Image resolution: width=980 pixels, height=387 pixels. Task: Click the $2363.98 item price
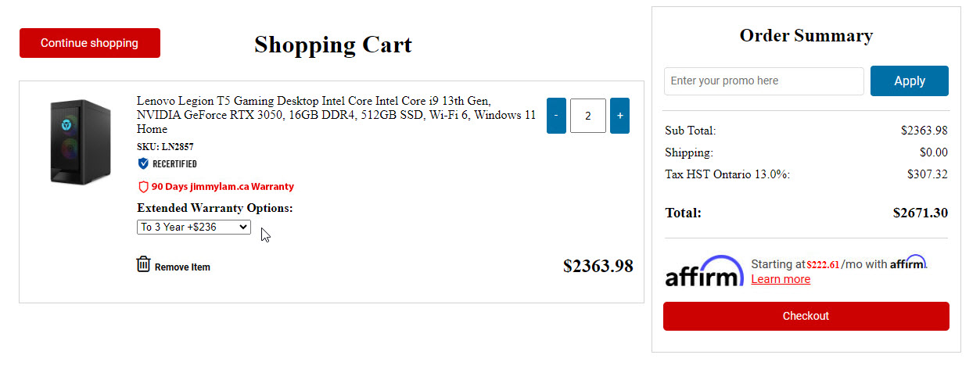tap(598, 267)
